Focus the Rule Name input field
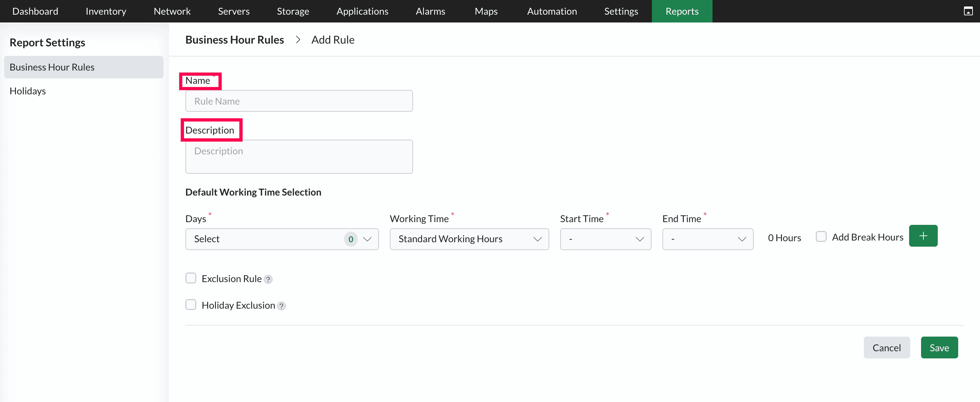Image resolution: width=980 pixels, height=402 pixels. [298, 101]
